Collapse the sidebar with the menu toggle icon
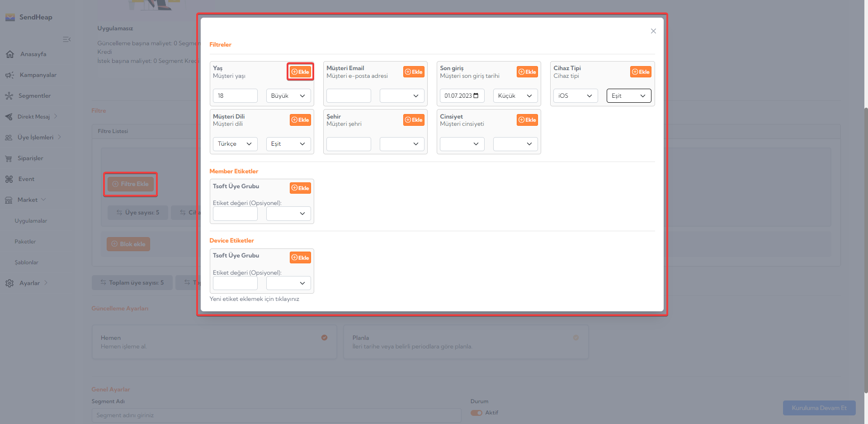868x424 pixels. click(x=67, y=39)
